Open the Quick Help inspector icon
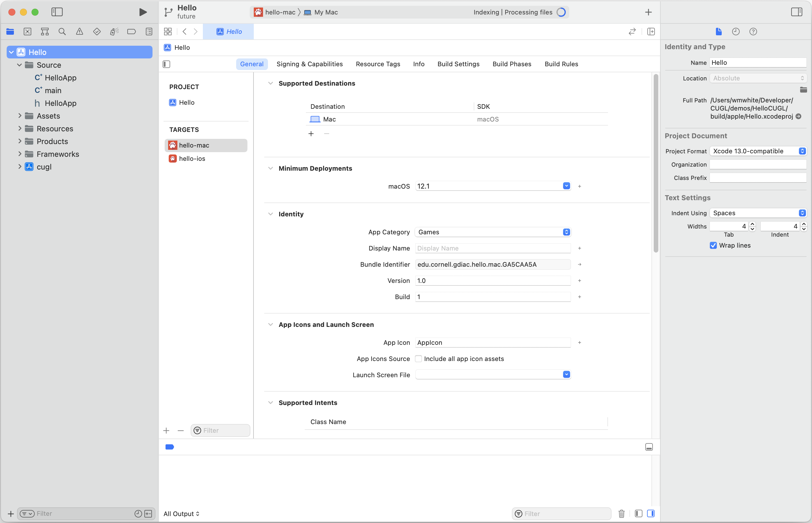The image size is (812, 523). [x=753, y=32]
